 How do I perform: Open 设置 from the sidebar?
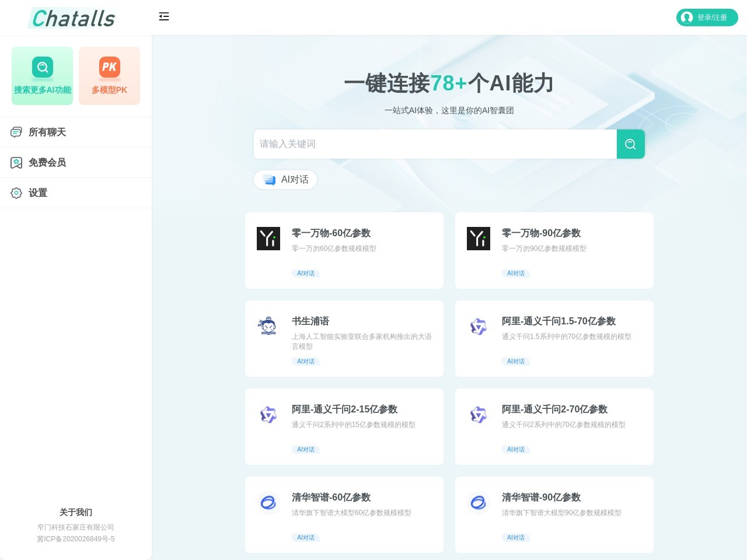click(x=38, y=193)
